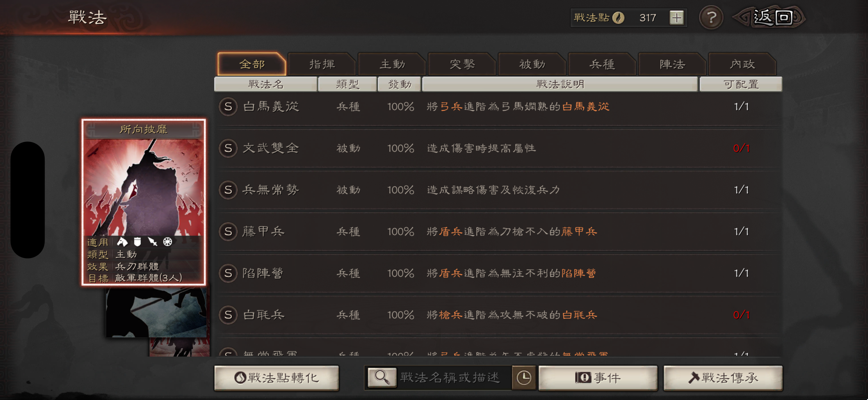This screenshot has height=400, width=868.
Task: Click the plus icon beside 戰法點 317
Action: (676, 17)
